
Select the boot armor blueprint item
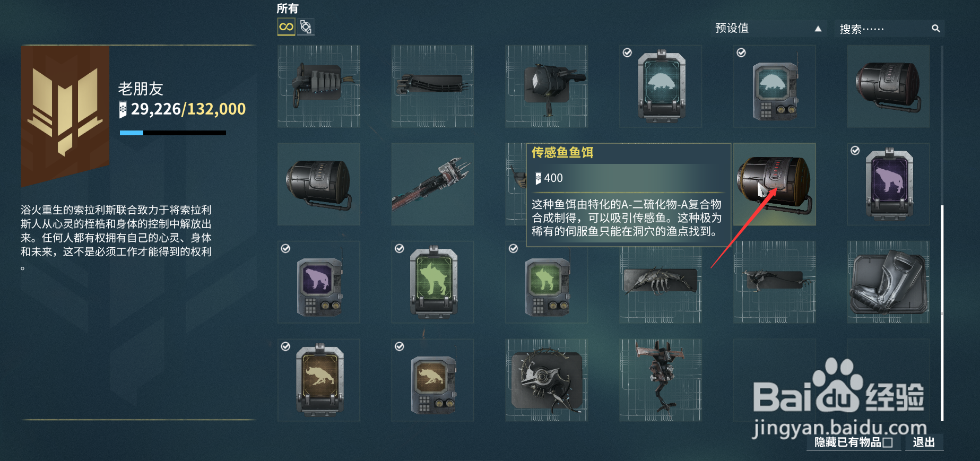tap(888, 282)
